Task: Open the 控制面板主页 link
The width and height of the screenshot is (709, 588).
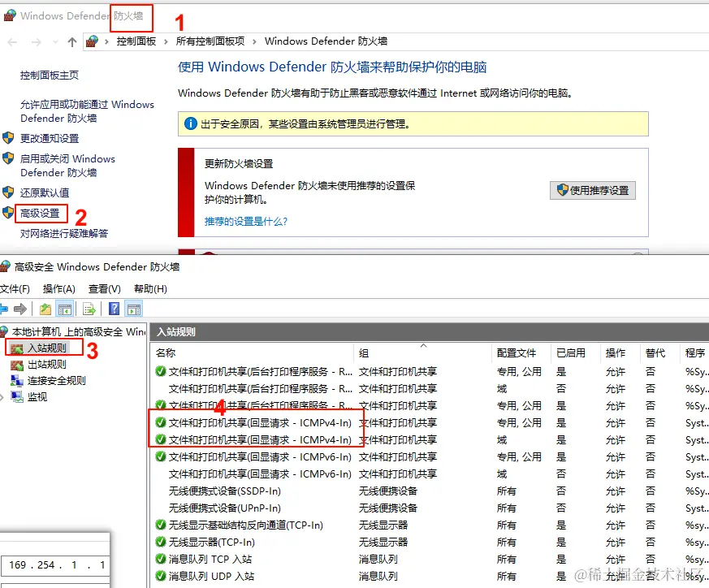Action: (50, 75)
